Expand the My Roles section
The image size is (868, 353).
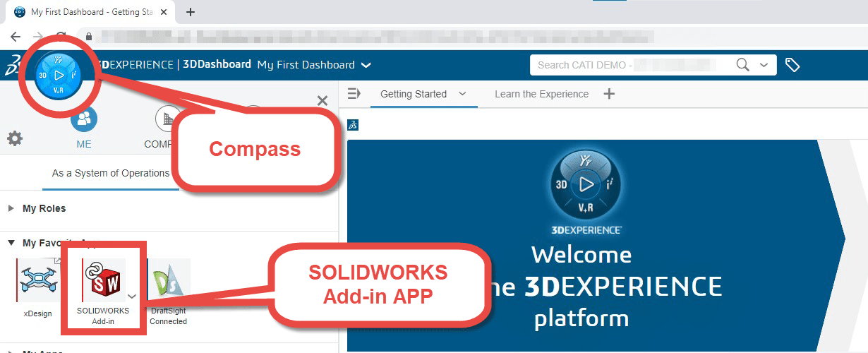coord(11,208)
